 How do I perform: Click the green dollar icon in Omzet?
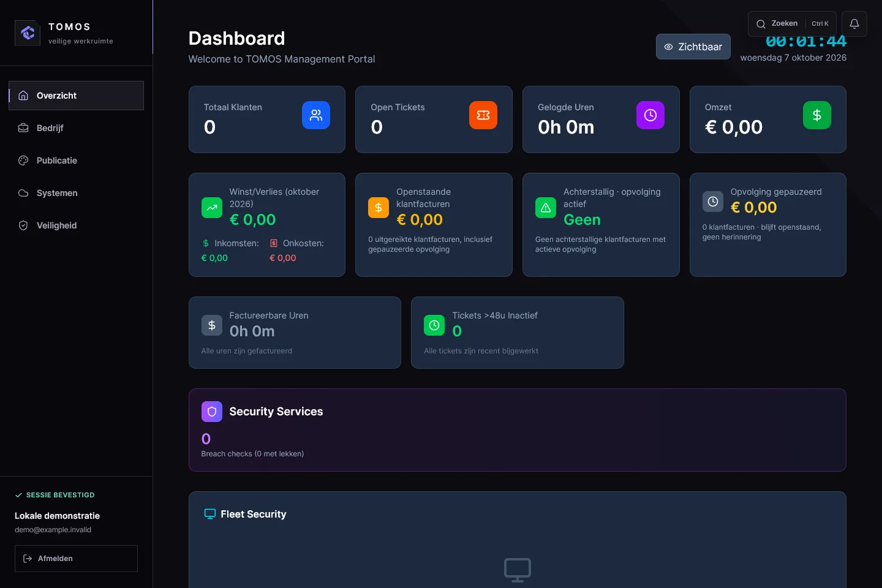tap(817, 115)
